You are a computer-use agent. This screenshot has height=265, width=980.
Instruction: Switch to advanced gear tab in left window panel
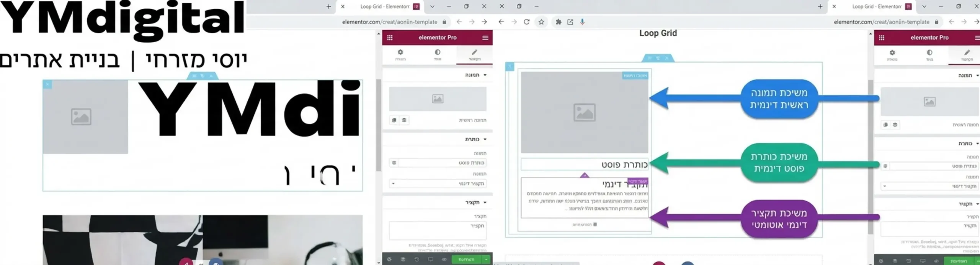400,55
